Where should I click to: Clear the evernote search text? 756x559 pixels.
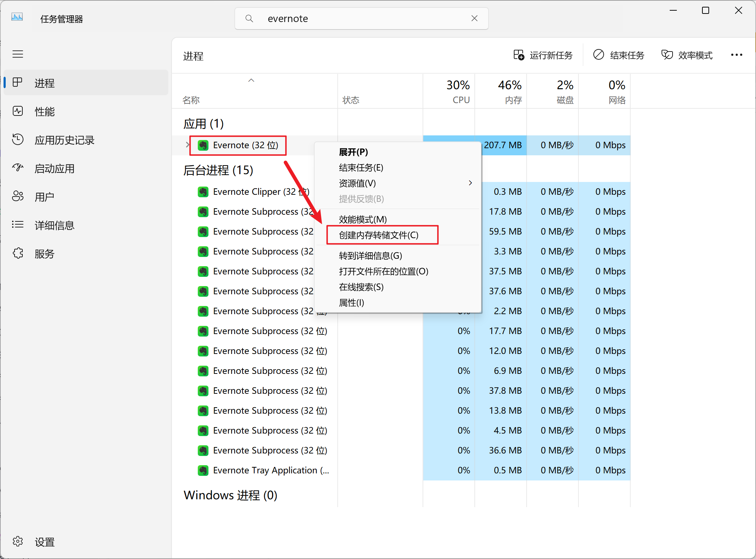[474, 18]
